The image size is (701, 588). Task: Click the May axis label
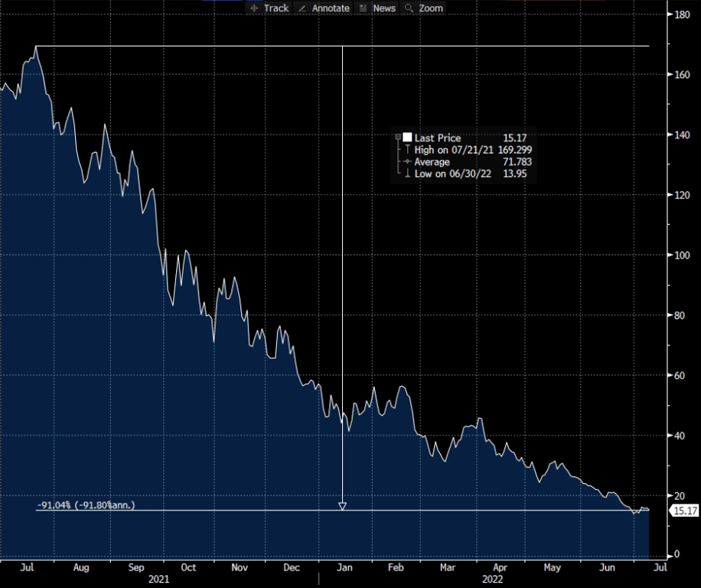pos(552,567)
